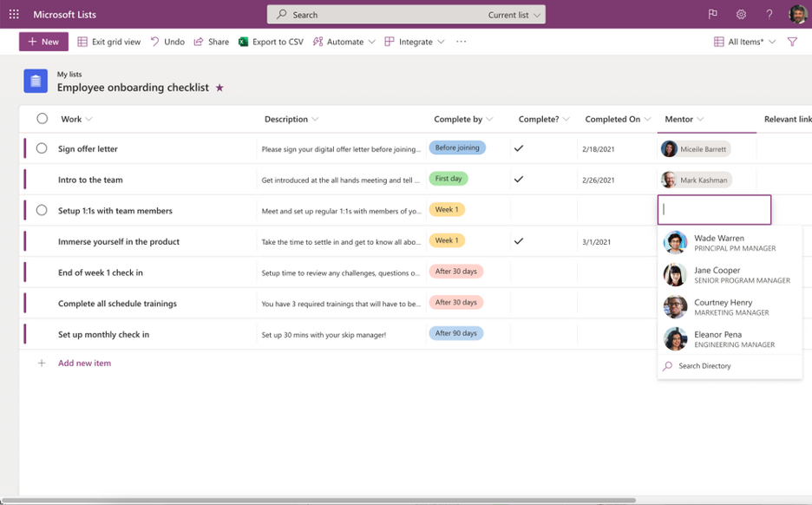This screenshot has width=812, height=505.
Task: Open the All Items view dropdown
Action: [744, 42]
